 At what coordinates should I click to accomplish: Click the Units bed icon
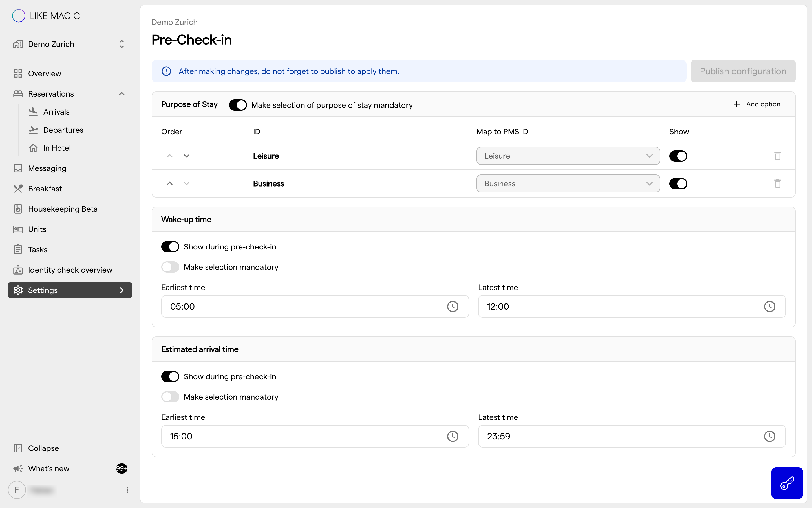(18, 229)
